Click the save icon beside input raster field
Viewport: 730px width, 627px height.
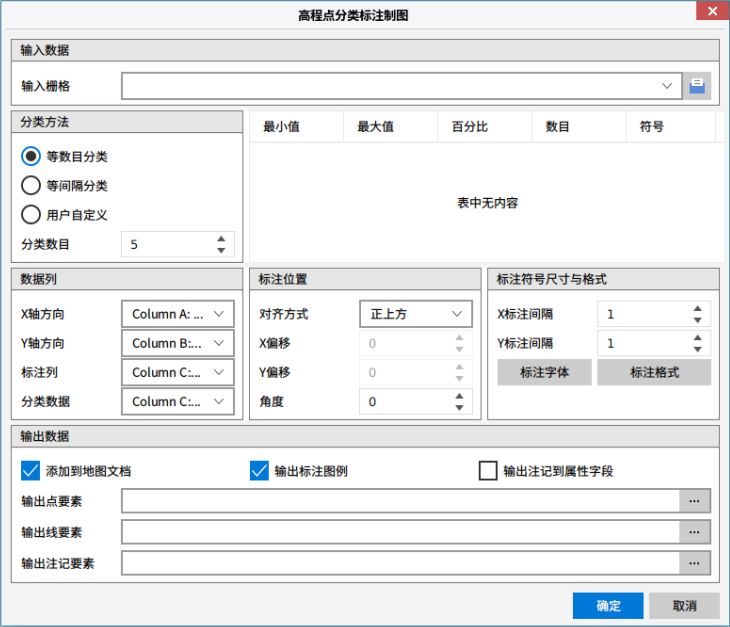coord(697,86)
